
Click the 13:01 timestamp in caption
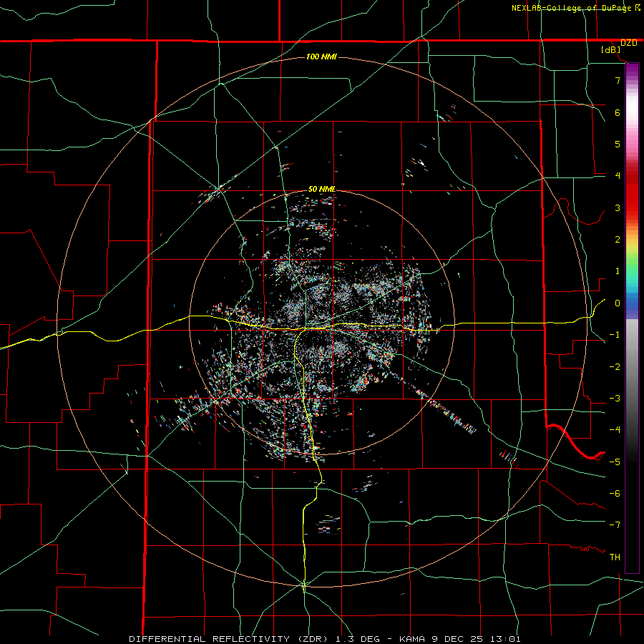tap(507, 639)
